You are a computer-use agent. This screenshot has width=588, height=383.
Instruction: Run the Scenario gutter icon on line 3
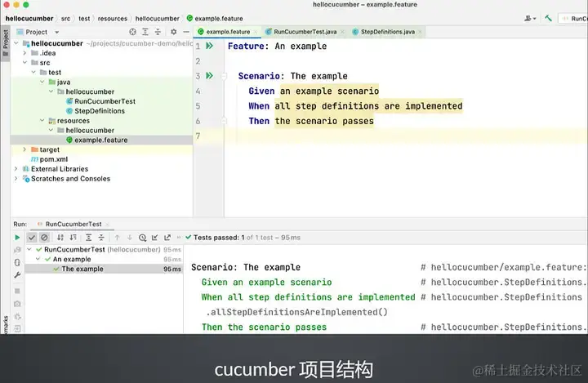coord(209,76)
